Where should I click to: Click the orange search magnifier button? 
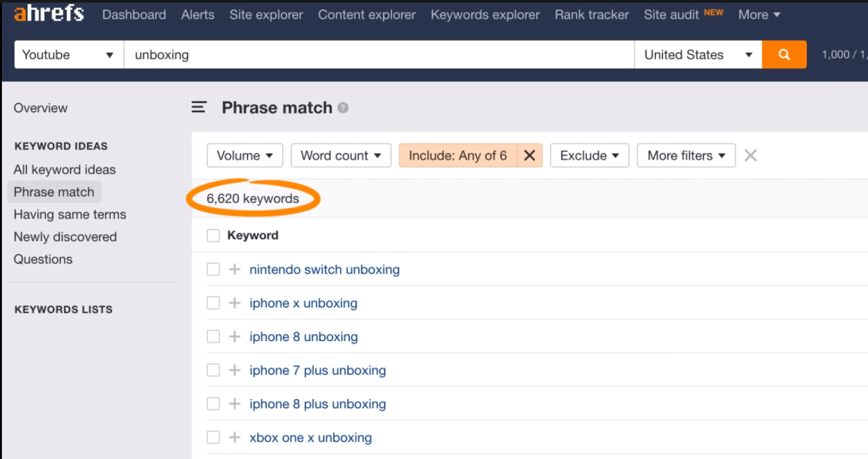pyautogui.click(x=784, y=55)
